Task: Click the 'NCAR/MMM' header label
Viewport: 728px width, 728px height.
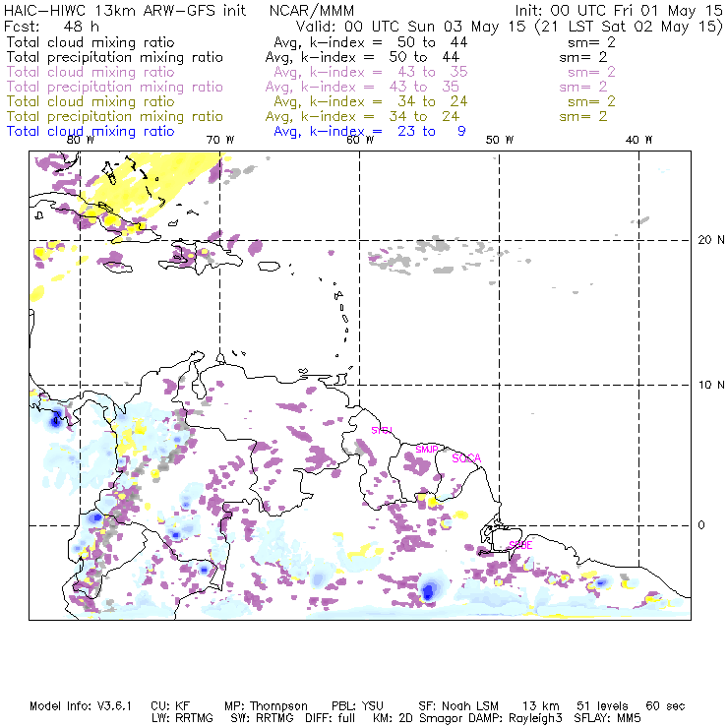Action: pos(312,10)
